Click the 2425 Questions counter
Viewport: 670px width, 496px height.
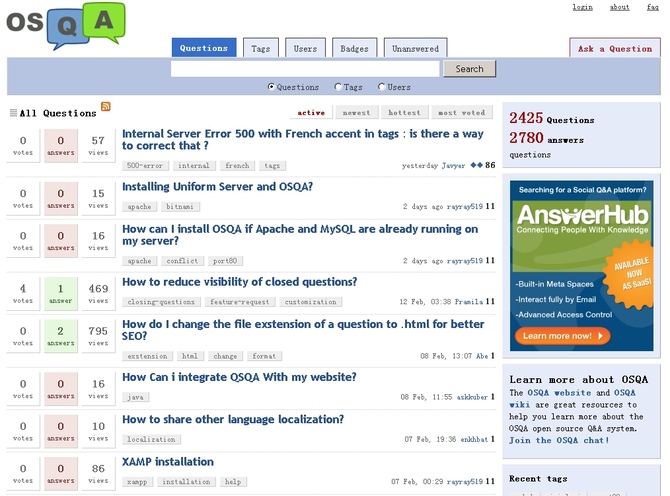[551, 118]
